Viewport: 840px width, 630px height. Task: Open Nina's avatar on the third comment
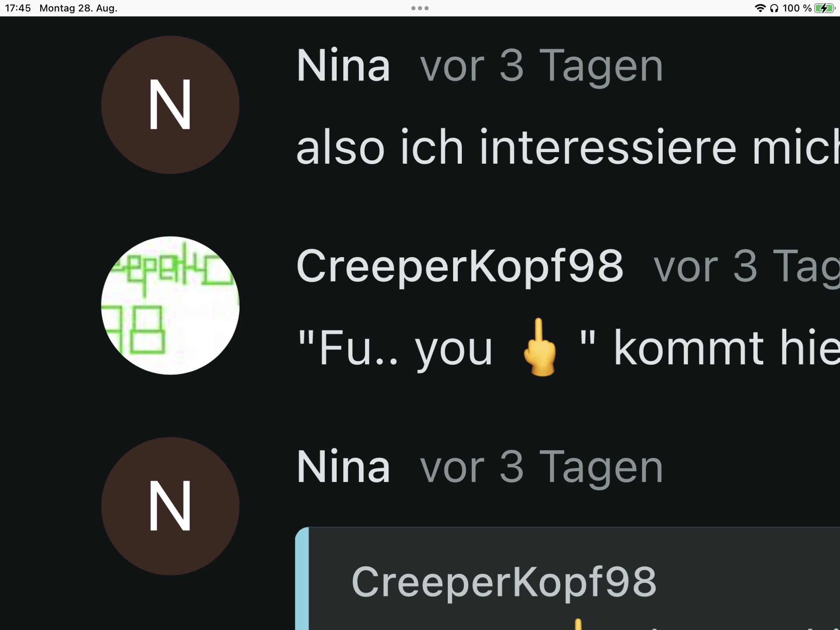pyautogui.click(x=170, y=506)
